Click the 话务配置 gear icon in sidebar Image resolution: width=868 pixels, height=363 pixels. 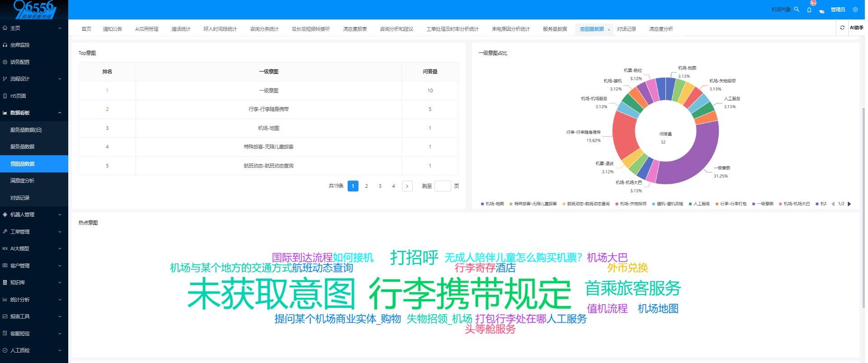(x=5, y=62)
